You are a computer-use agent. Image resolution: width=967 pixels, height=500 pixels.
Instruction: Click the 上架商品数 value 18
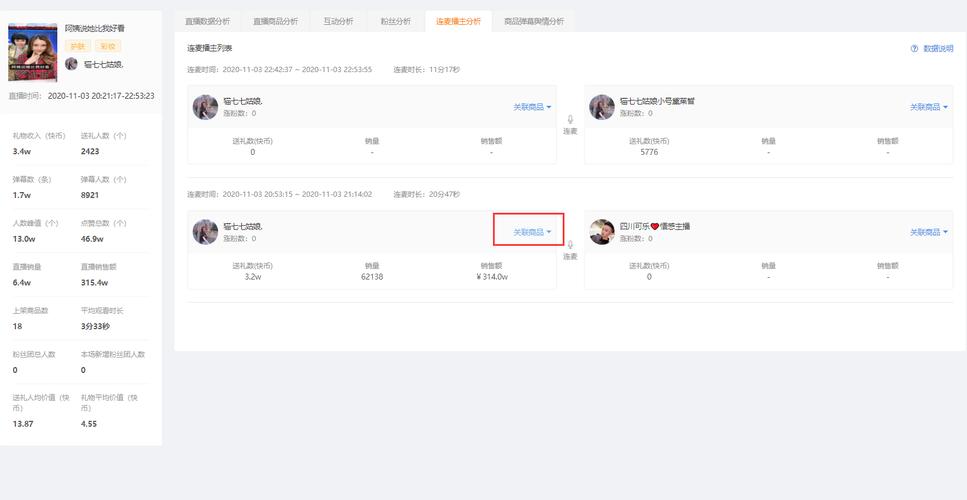[x=17, y=326]
